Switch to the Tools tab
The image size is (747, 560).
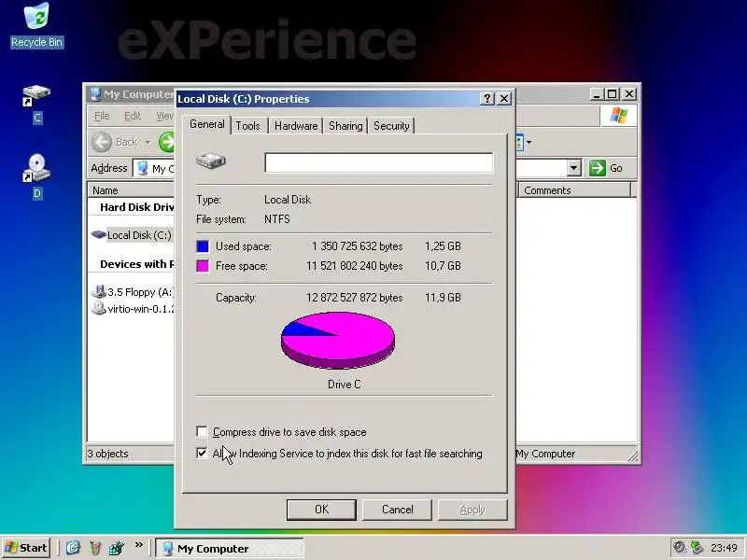pos(247,126)
